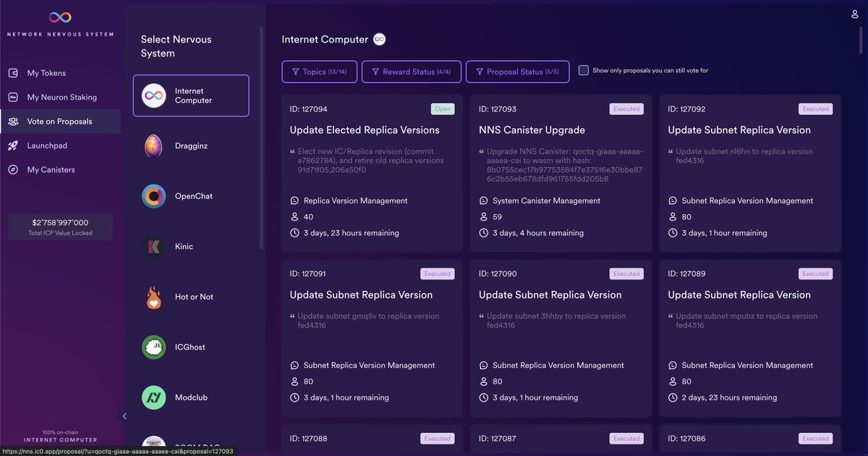Open partially visible proposal ID 127088
The width and height of the screenshot is (868, 456).
[x=372, y=440]
